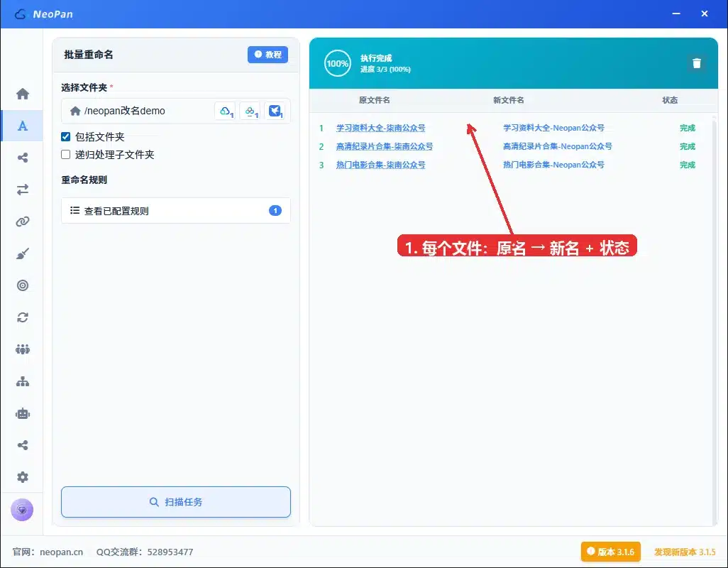Click the 原文件名 column header
Image resolution: width=728 pixels, height=568 pixels.
click(374, 100)
